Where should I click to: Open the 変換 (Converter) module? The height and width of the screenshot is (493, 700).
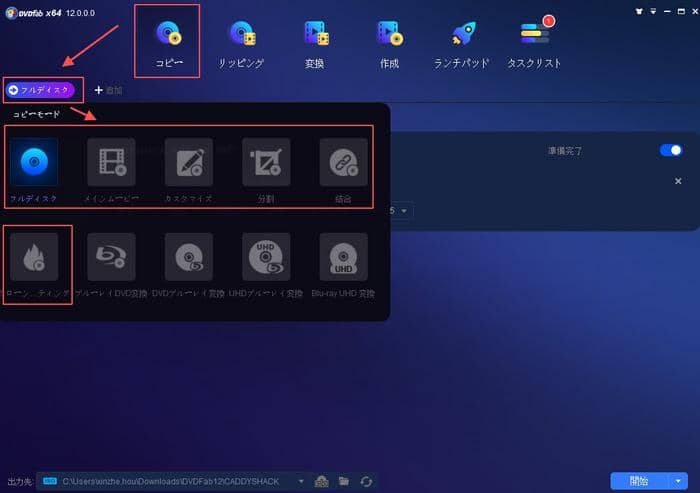315,44
